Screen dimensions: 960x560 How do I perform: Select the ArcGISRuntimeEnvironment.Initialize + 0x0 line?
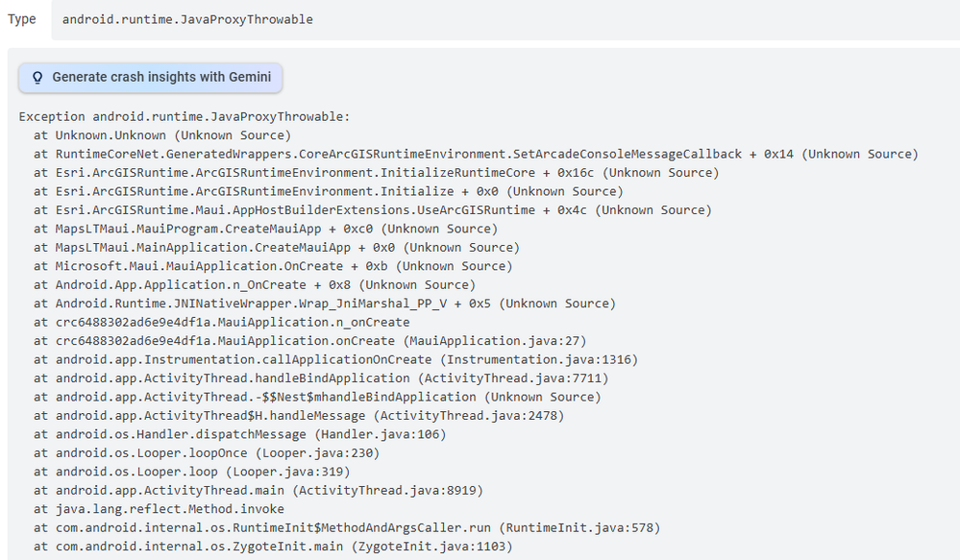(x=328, y=191)
